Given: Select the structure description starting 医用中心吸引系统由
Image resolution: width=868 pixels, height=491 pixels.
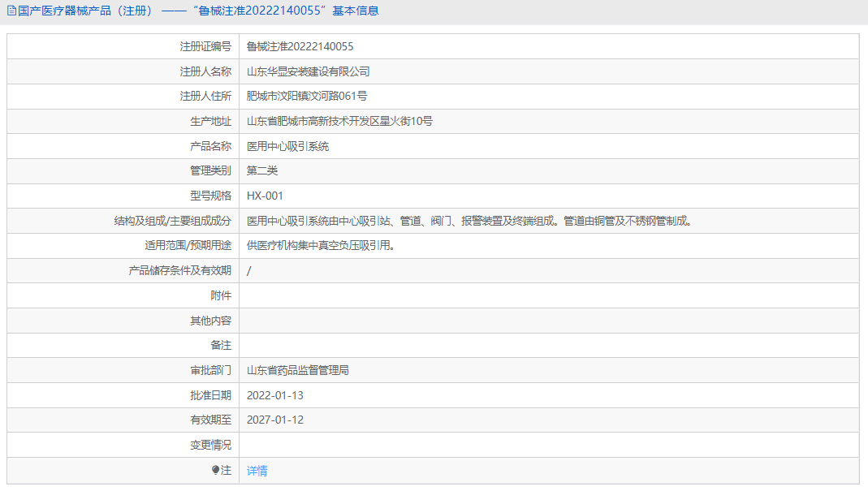Looking at the screenshot, I should (469, 221).
